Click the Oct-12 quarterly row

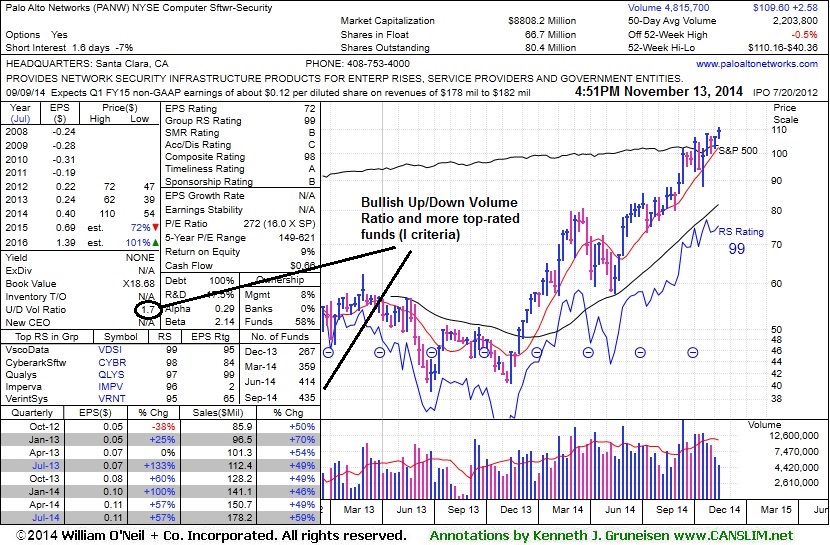coord(161,426)
